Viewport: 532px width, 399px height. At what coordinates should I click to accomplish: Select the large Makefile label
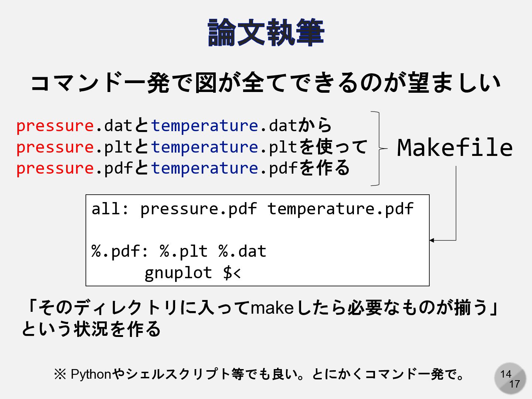[x=455, y=147]
